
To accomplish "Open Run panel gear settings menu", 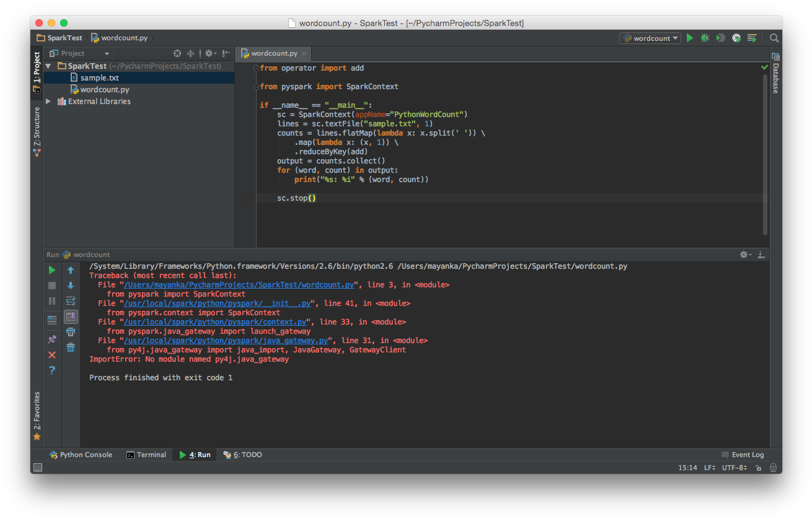I will tap(746, 255).
